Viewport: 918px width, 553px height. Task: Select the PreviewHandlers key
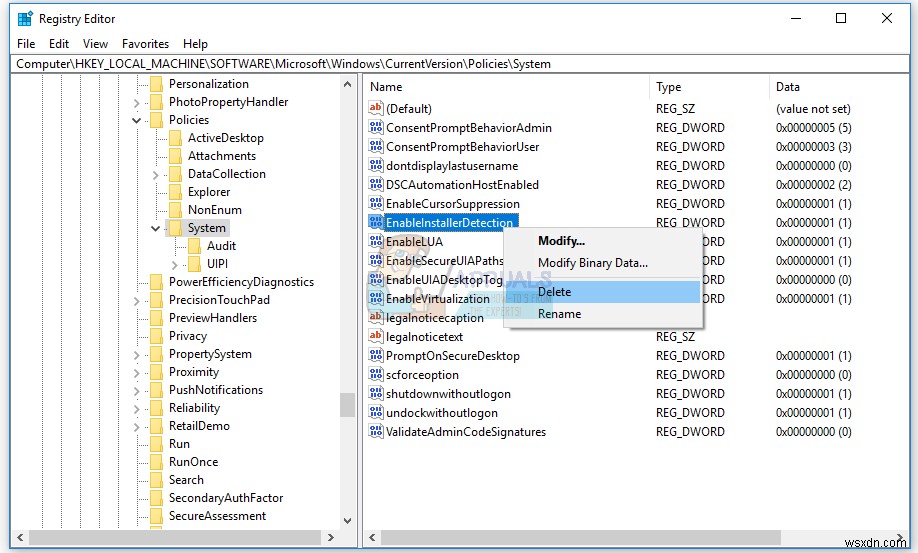click(x=213, y=318)
